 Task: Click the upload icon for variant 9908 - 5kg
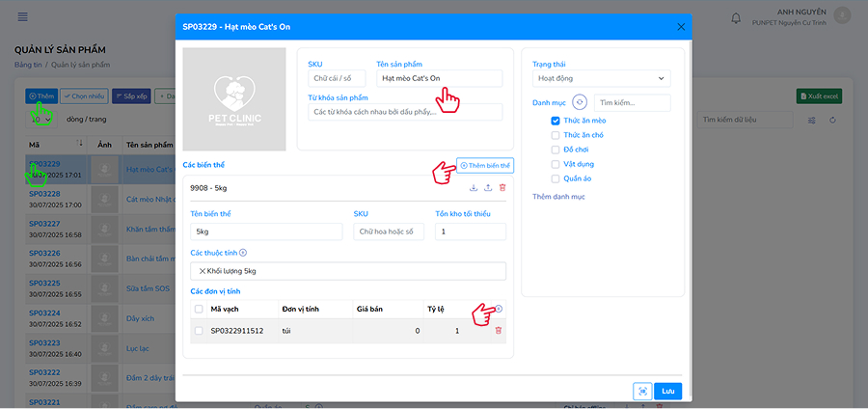coord(488,188)
